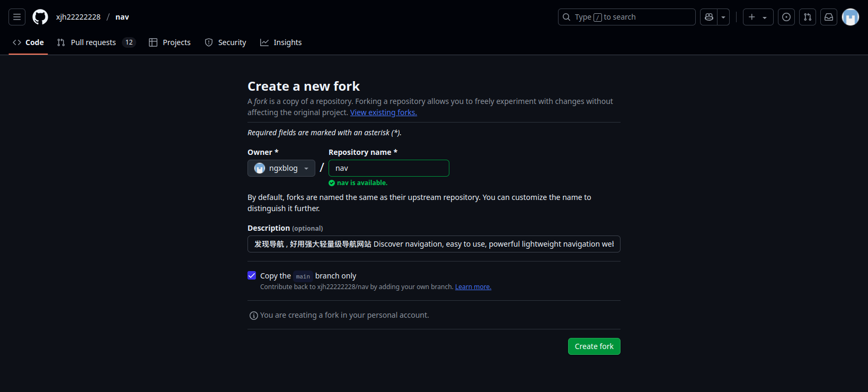Go to GitHub homepage via Octocat logo
Image resolution: width=868 pixels, height=392 pixels.
40,17
